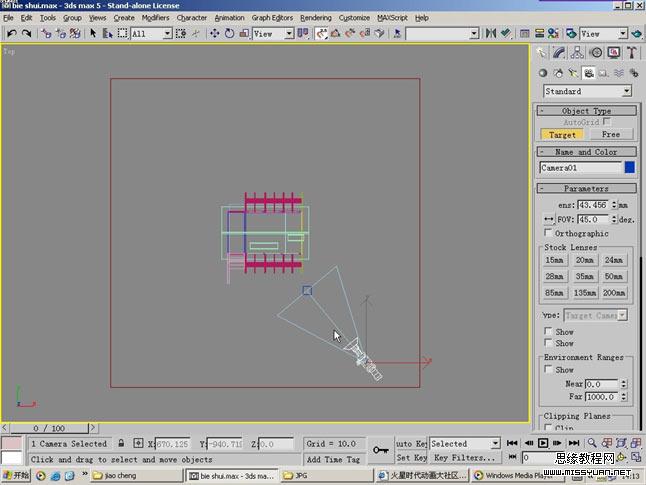Open the MAXScript menu
The width and height of the screenshot is (646, 485).
(x=392, y=18)
